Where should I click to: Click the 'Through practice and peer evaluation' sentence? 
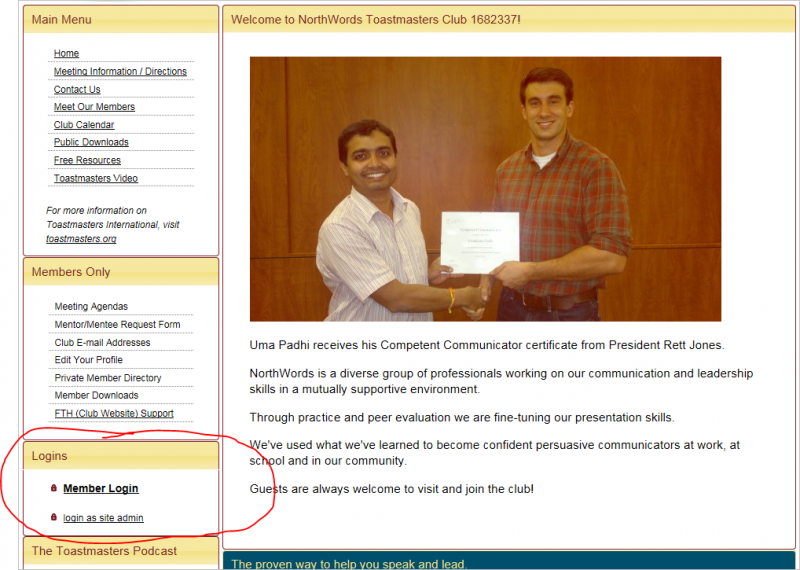click(462, 417)
